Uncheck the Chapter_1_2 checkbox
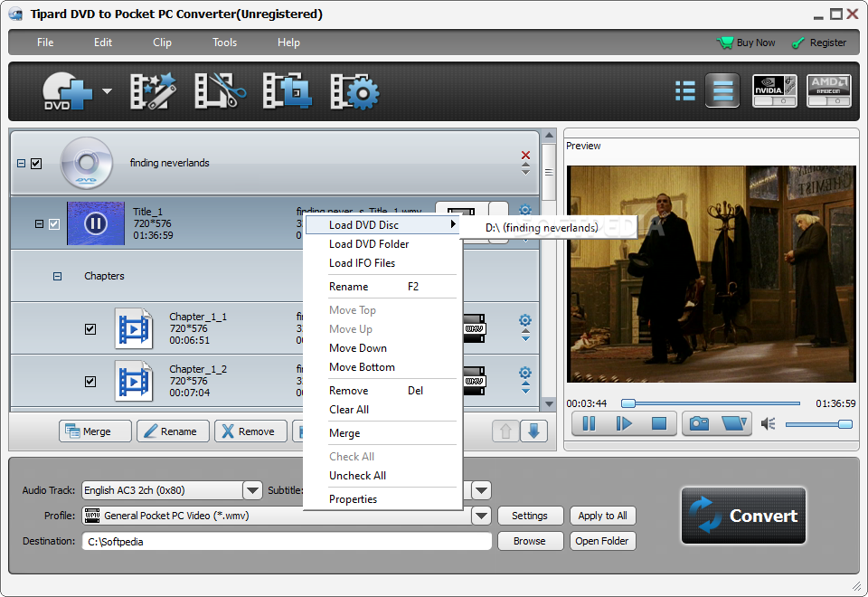Viewport: 868px width, 597px height. (x=90, y=382)
